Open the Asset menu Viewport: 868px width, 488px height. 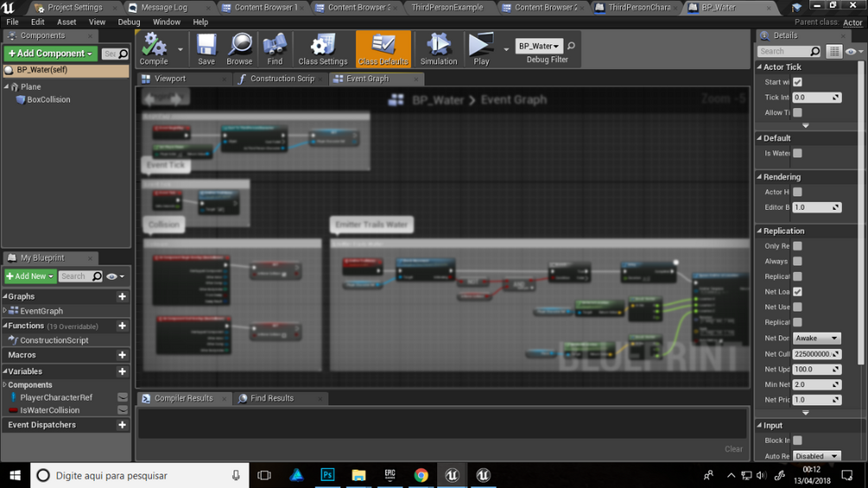(x=67, y=22)
